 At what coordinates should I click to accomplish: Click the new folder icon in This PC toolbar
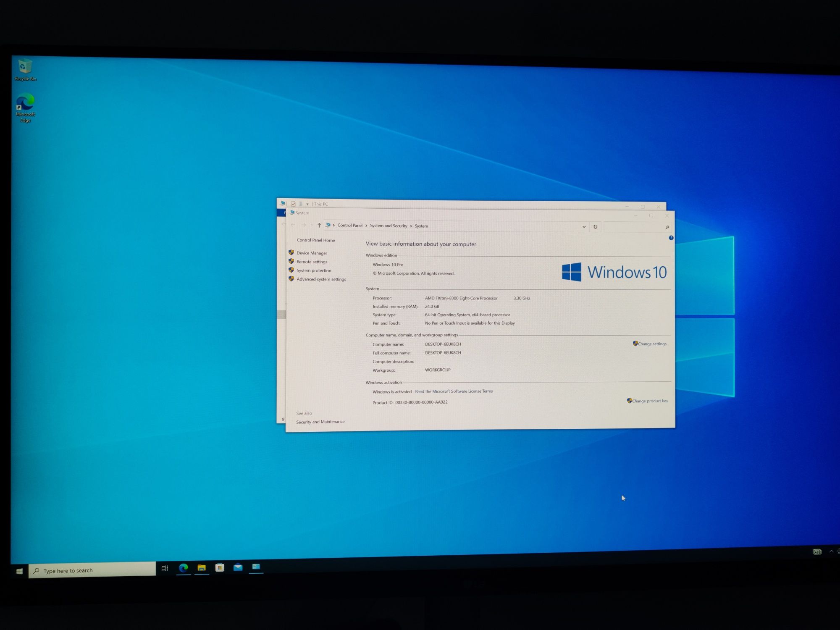(301, 204)
